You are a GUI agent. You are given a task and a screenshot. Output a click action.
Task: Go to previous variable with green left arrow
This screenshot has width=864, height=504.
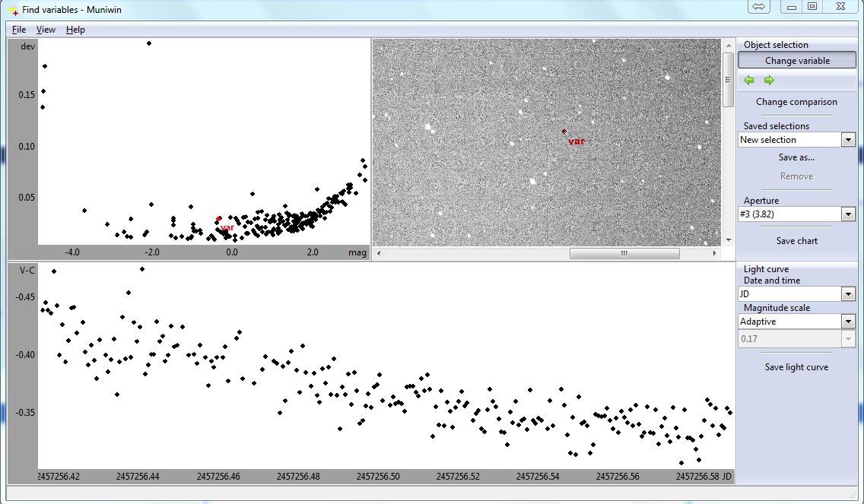749,81
